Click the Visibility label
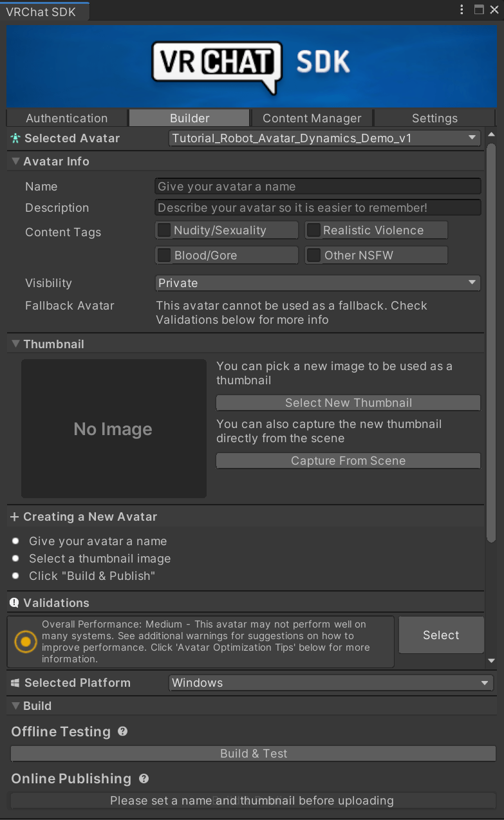Image resolution: width=504 pixels, height=820 pixels. coord(48,283)
